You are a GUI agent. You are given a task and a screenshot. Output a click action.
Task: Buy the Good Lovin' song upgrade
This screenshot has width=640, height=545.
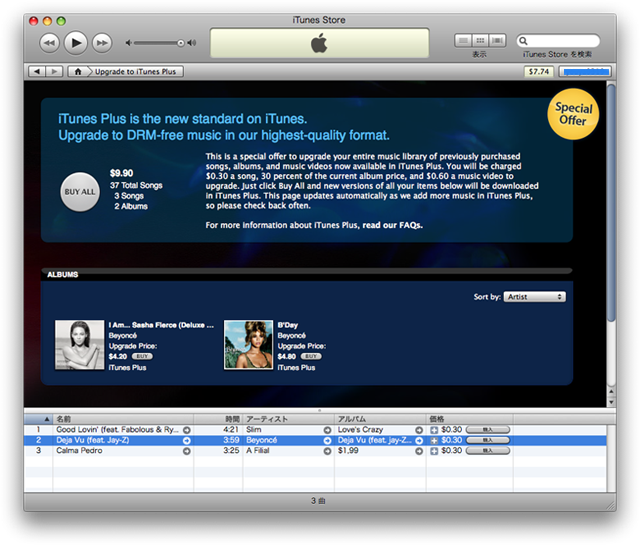pyautogui.click(x=488, y=430)
